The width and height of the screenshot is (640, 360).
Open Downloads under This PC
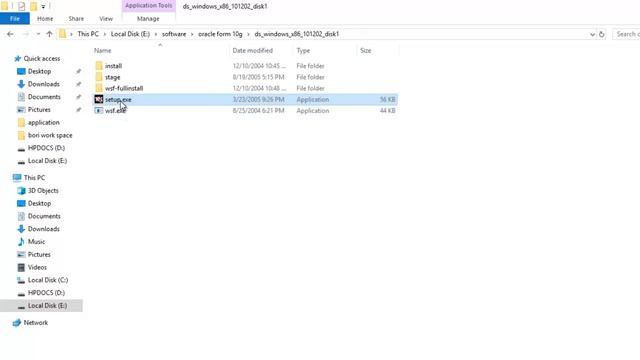[x=44, y=229]
